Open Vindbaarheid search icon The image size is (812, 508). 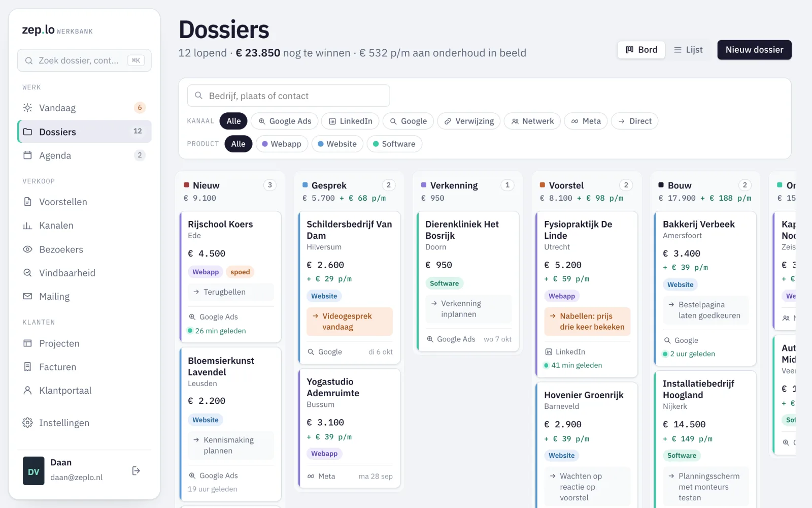point(28,273)
